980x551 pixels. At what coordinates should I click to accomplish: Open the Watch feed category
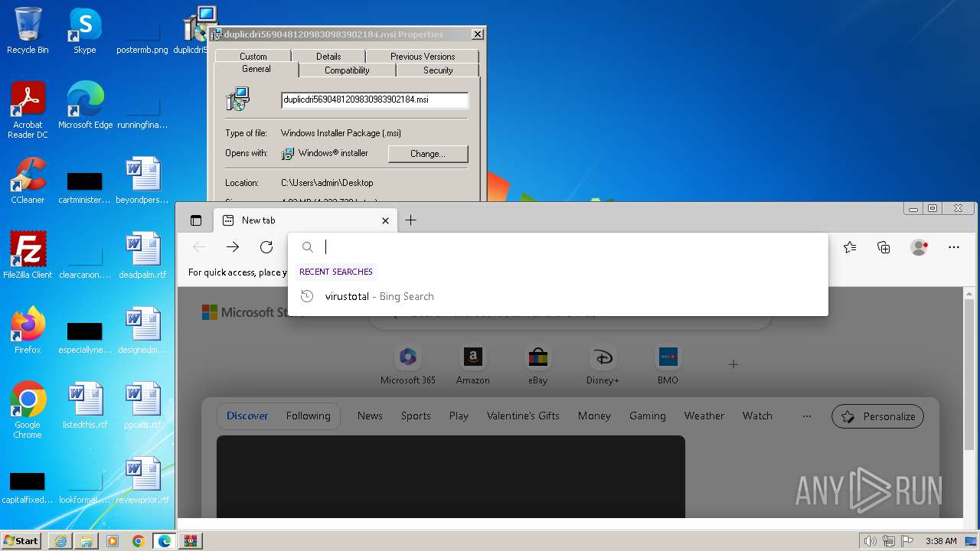757,416
